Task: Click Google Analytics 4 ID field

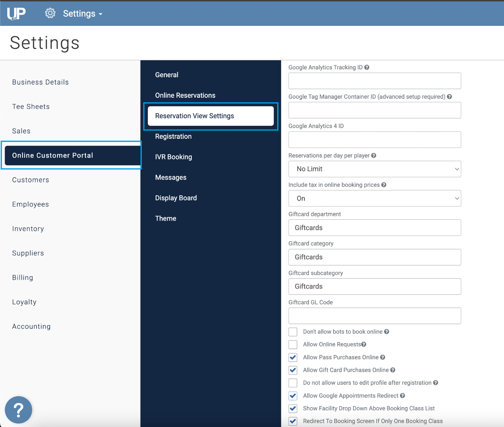Action: click(375, 140)
